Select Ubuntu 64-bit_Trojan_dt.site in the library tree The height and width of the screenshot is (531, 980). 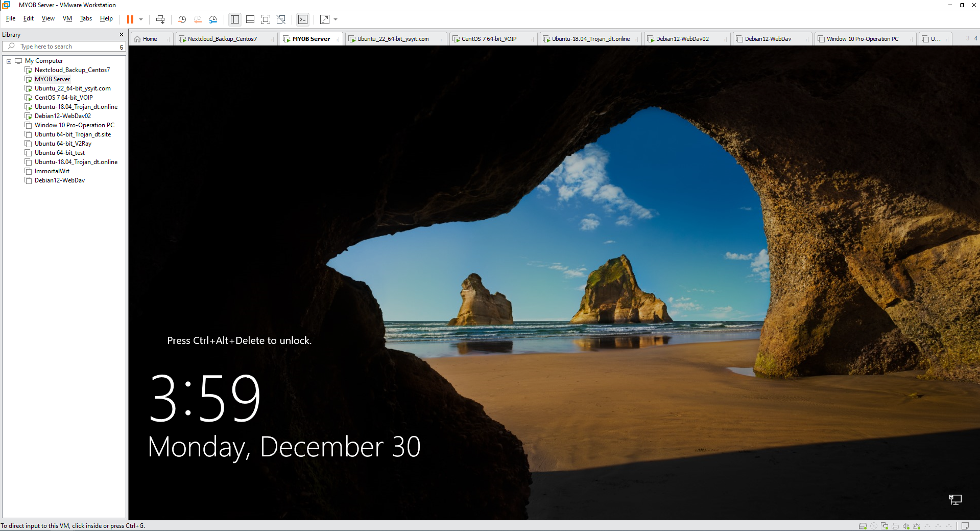click(x=73, y=134)
